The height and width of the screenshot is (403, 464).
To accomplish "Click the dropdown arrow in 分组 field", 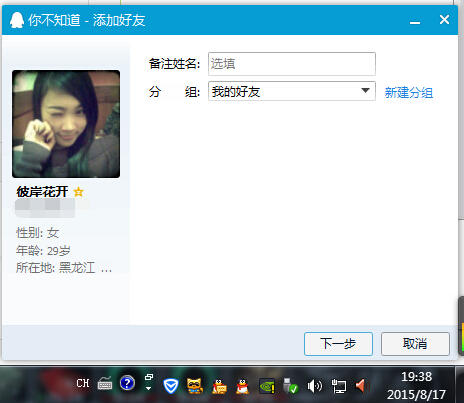I will [x=365, y=91].
